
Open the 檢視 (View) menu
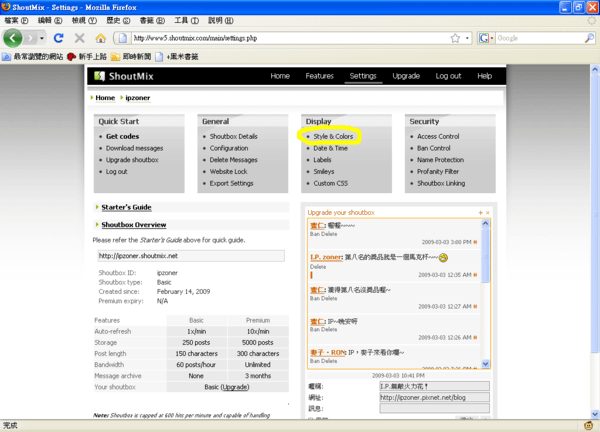tap(84, 20)
